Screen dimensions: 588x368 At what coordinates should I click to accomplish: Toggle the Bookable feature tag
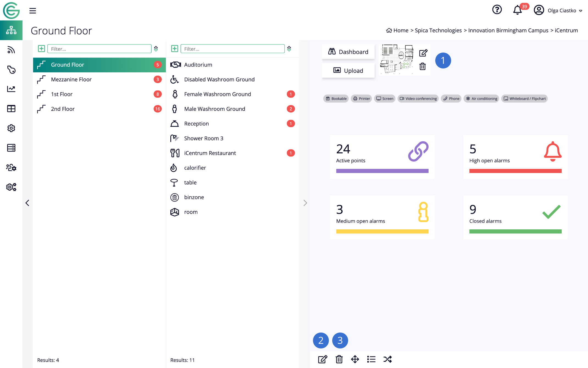tap(336, 98)
